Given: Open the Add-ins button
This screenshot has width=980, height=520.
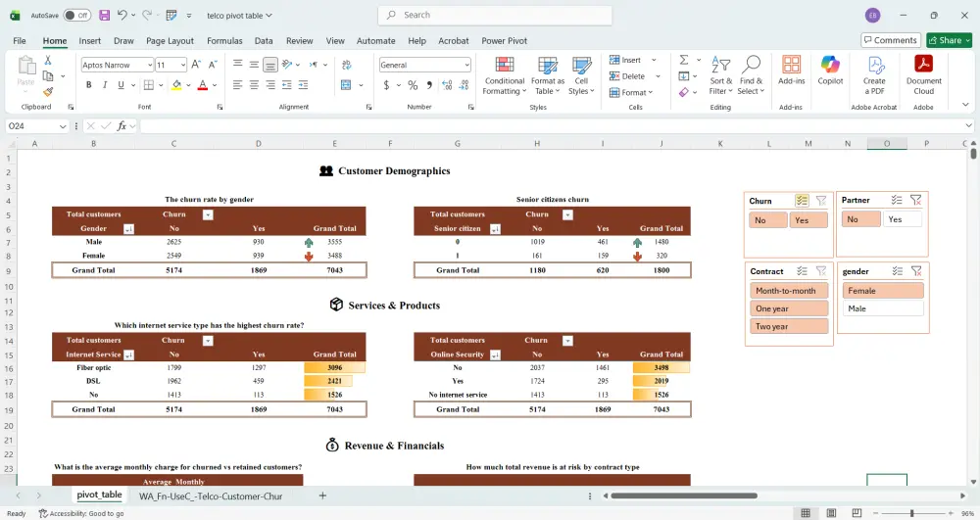Looking at the screenshot, I should (x=791, y=70).
